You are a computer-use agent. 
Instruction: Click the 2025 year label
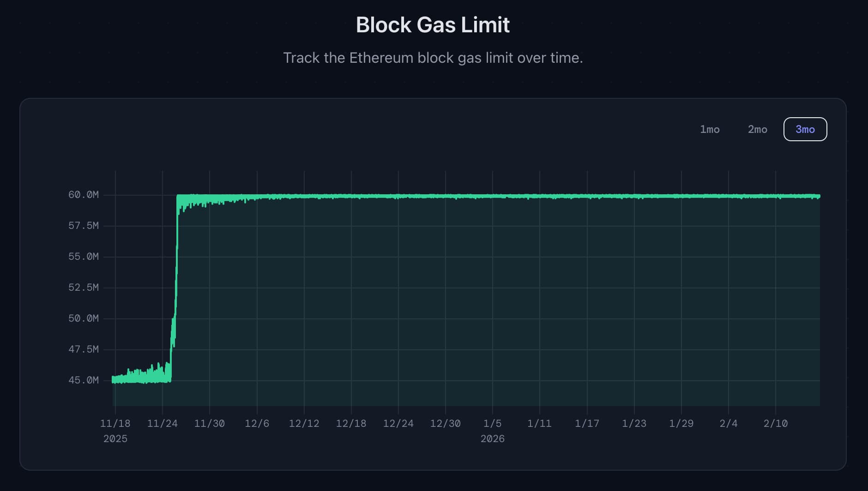tap(115, 438)
